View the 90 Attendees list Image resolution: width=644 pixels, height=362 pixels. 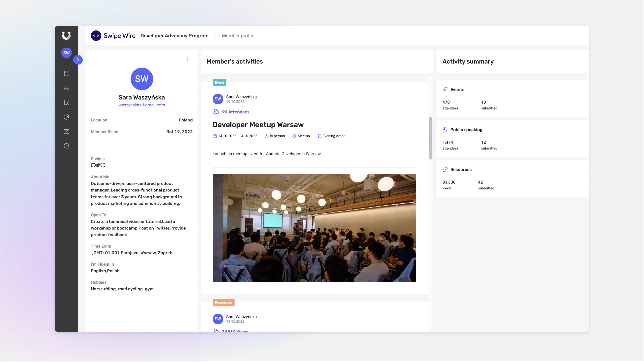(235, 112)
